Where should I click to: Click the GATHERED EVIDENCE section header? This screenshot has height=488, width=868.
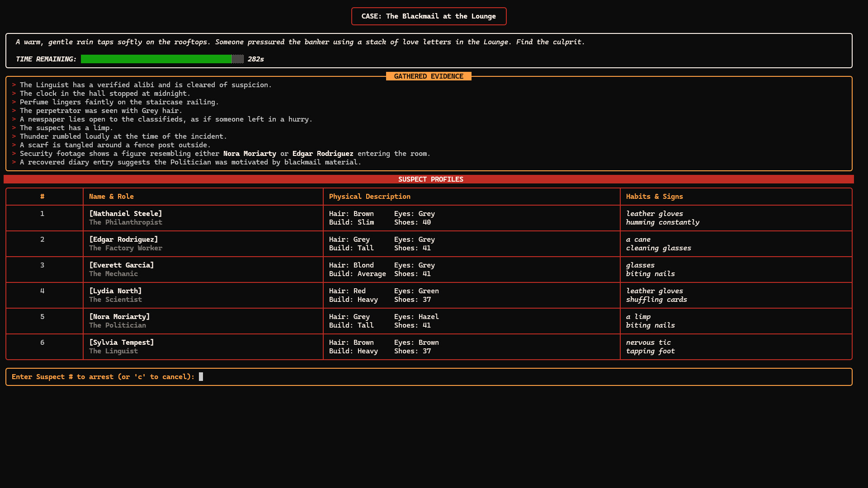coord(428,76)
